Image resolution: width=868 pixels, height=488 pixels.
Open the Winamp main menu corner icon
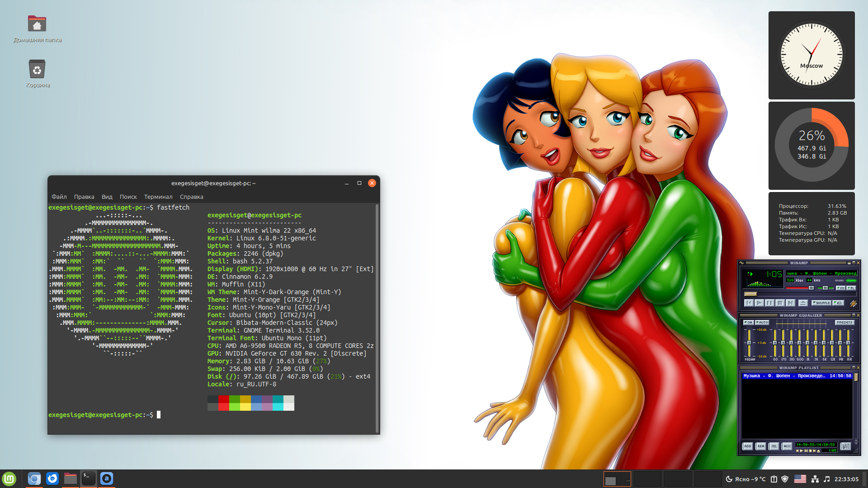click(x=741, y=263)
